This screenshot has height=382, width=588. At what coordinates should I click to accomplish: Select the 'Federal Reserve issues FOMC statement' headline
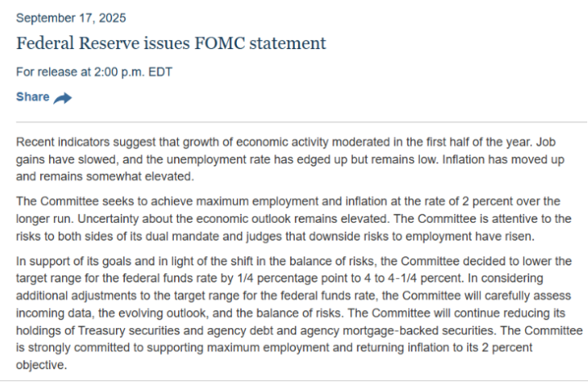171,43
